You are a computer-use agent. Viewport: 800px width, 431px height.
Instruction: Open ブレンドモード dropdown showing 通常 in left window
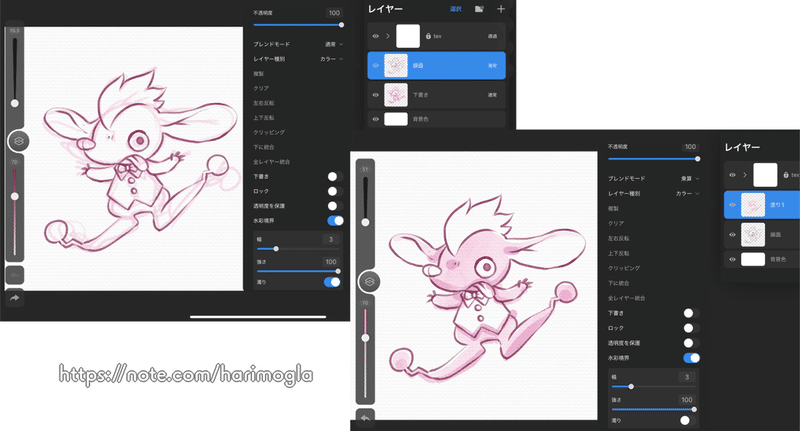tap(334, 44)
